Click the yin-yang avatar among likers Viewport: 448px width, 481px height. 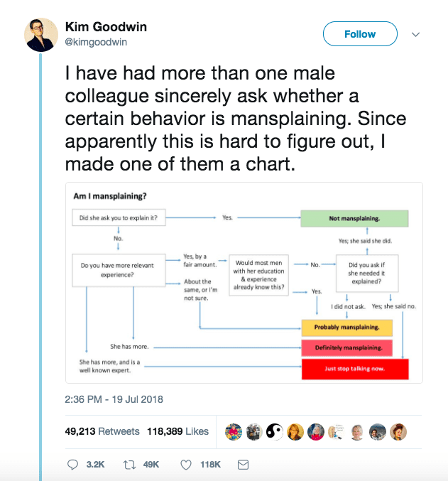point(275,431)
